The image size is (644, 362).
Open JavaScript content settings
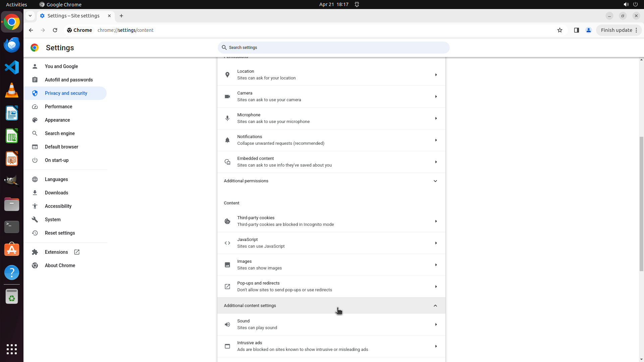click(331, 243)
